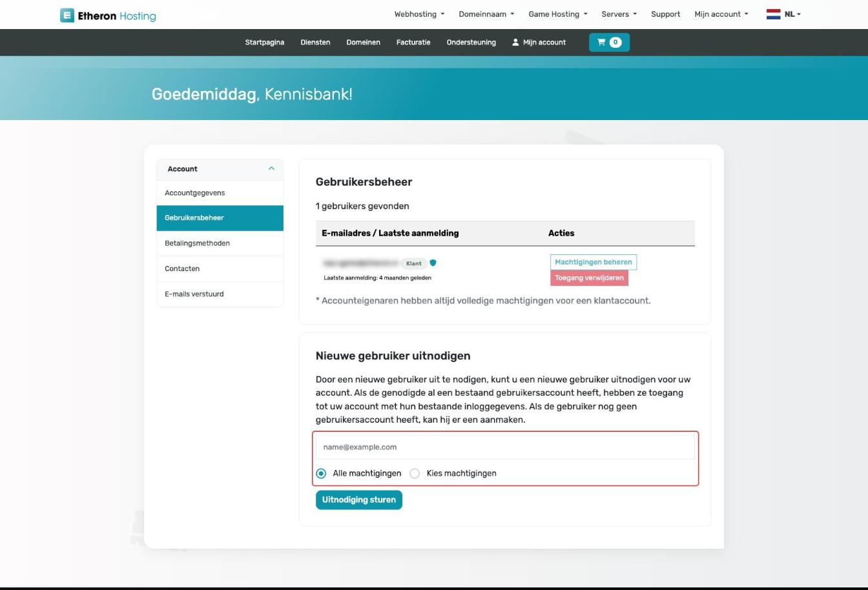Click the person icon next to Mijn account
This screenshot has height=590, width=868.
click(515, 43)
